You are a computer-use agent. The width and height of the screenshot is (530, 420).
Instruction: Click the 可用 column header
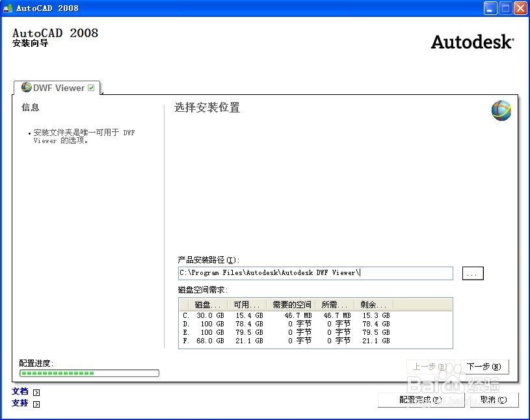(247, 305)
